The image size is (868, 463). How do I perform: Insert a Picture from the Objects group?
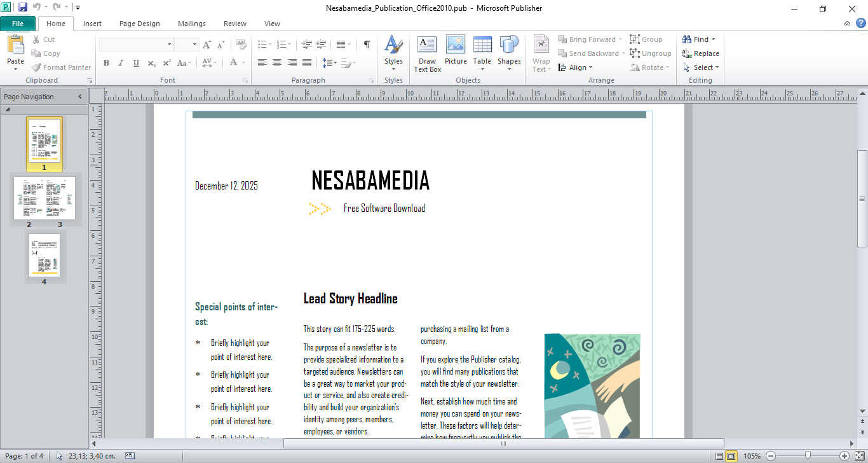tap(456, 51)
